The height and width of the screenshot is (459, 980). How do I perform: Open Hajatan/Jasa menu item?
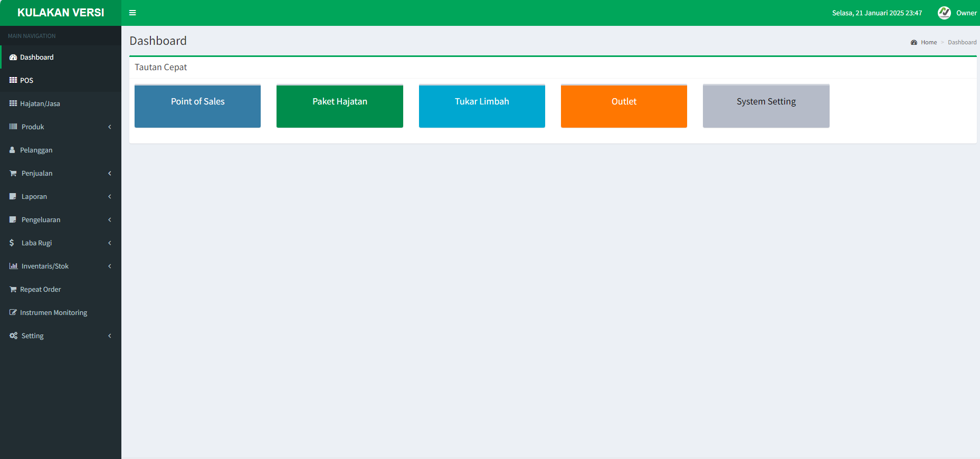[40, 103]
